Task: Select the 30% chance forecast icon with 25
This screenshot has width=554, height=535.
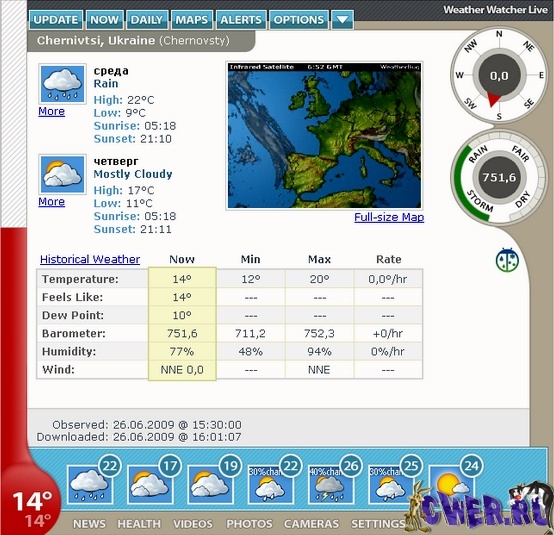Action: pos(391,484)
